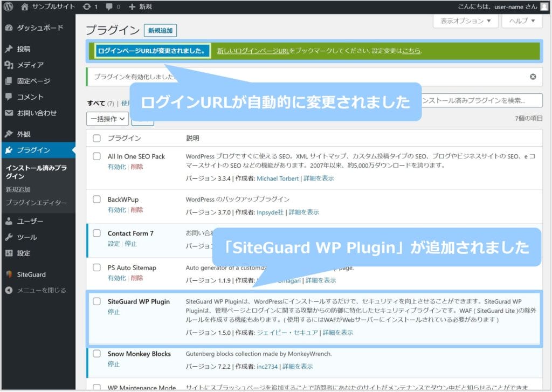Screen dimensions: 552x392
Task: Open the ヘルプ help dropdown
Action: pyautogui.click(x=521, y=21)
